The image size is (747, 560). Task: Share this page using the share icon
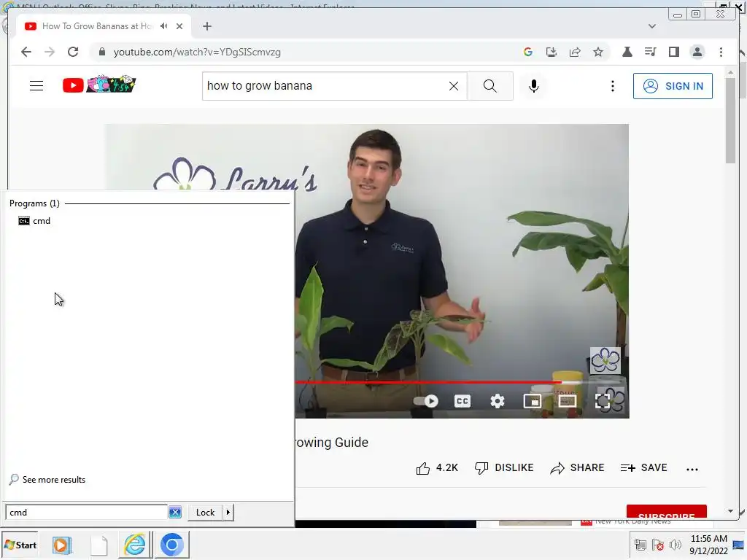[x=575, y=52]
